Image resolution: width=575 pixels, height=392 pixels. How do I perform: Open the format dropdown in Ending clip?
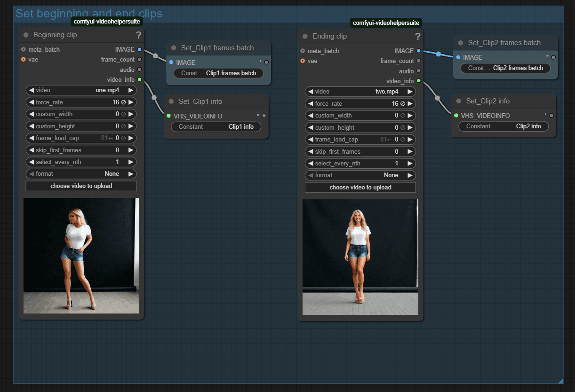click(x=360, y=175)
